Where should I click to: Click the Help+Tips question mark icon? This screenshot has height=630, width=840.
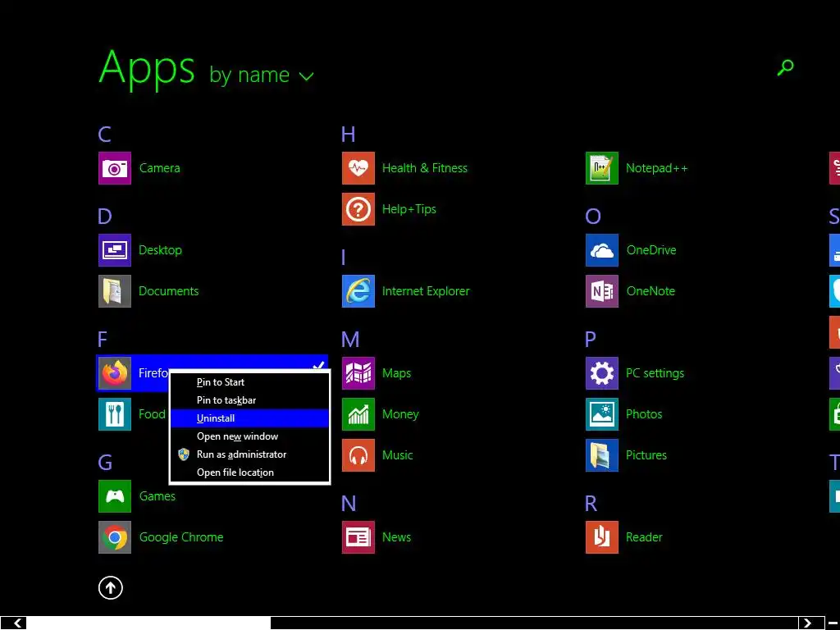tap(358, 209)
